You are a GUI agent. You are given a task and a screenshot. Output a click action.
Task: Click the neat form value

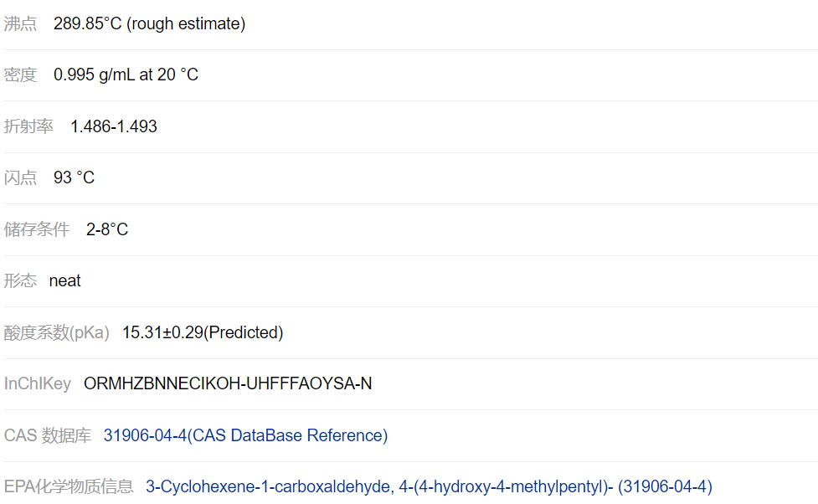point(65,280)
